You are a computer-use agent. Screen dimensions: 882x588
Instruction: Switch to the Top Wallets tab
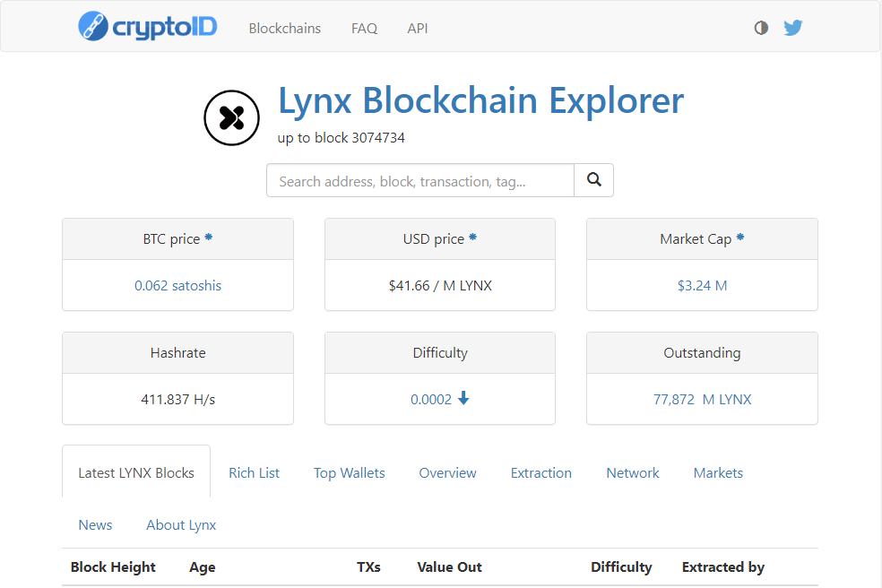350,472
